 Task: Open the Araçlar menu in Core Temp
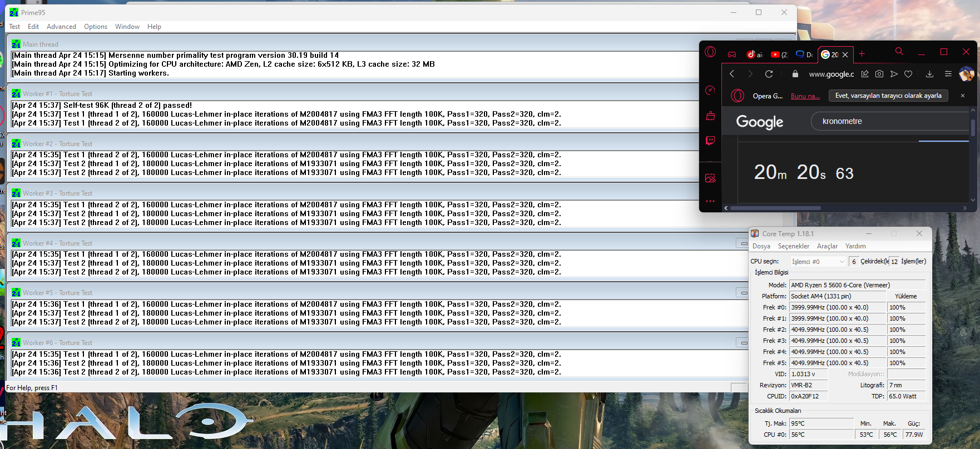[827, 246]
